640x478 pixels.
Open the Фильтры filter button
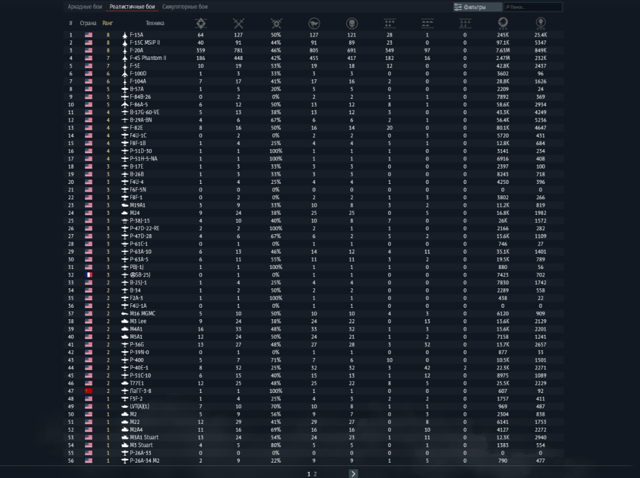[x=478, y=7]
